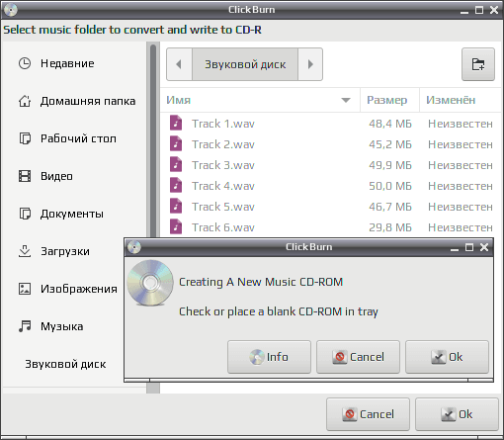
Task: Maximize the Creating New Music CD dialog
Action: pos(469,247)
